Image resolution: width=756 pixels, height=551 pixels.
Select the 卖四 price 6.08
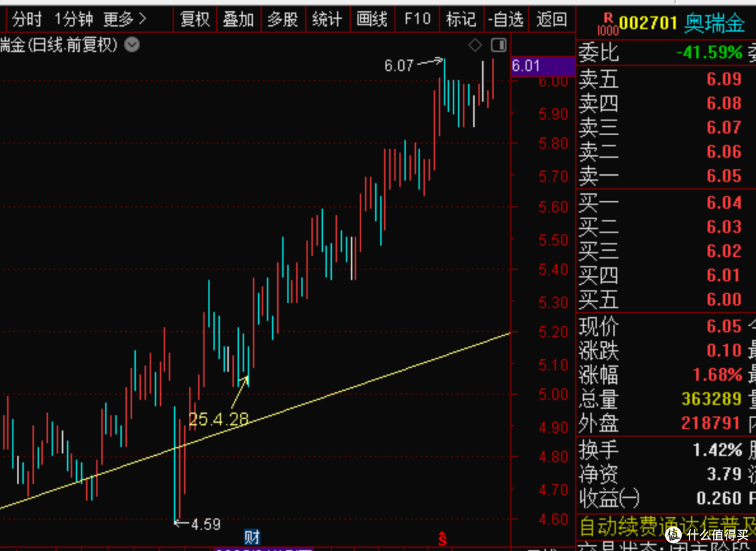click(x=724, y=103)
